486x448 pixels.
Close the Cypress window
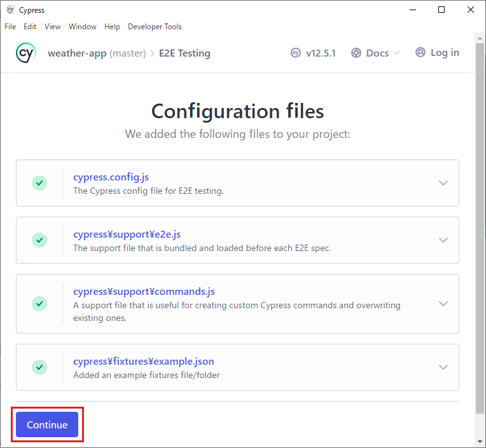pos(471,10)
